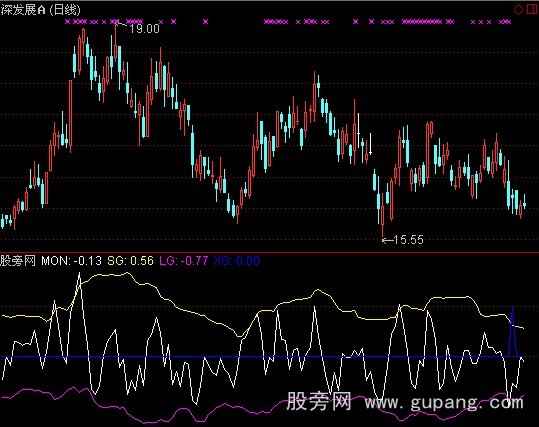Click the SG: 0.56 indicator value
539x427 pixels.
click(130, 261)
